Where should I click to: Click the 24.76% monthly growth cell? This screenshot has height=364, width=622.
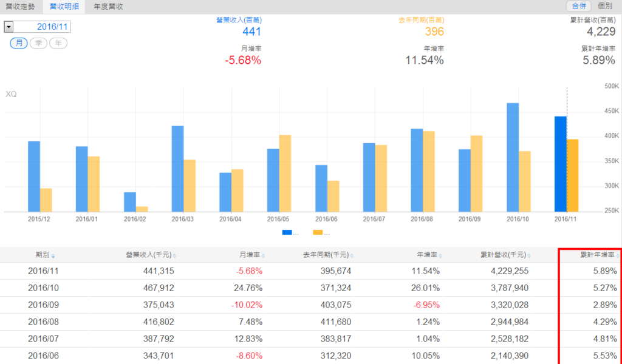pyautogui.click(x=248, y=288)
